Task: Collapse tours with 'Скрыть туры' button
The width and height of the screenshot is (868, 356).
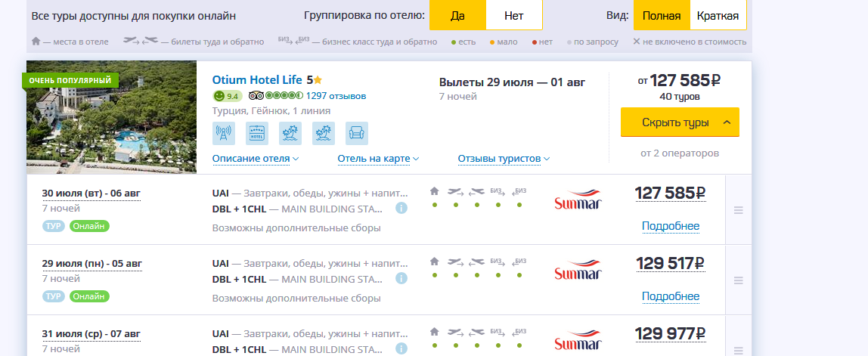Action: click(680, 122)
